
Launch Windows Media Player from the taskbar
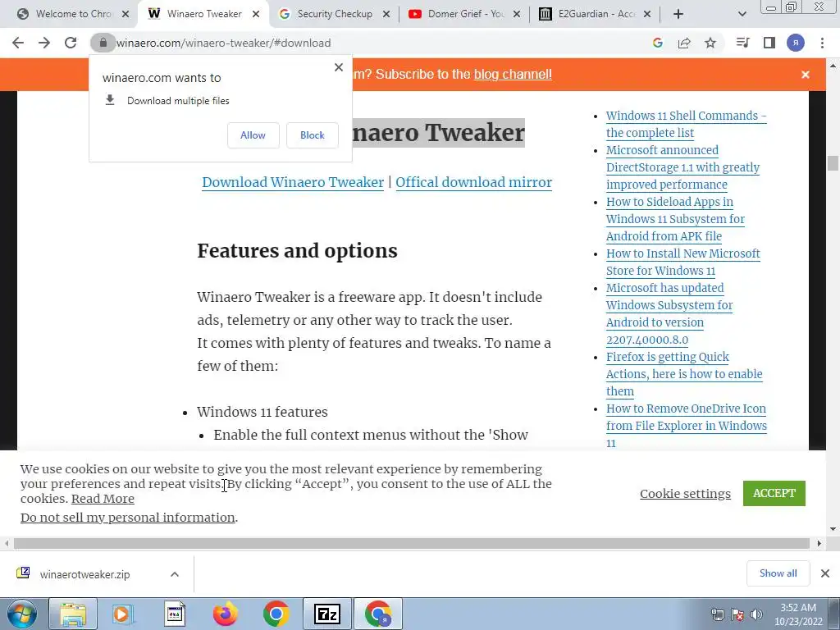[x=123, y=614]
